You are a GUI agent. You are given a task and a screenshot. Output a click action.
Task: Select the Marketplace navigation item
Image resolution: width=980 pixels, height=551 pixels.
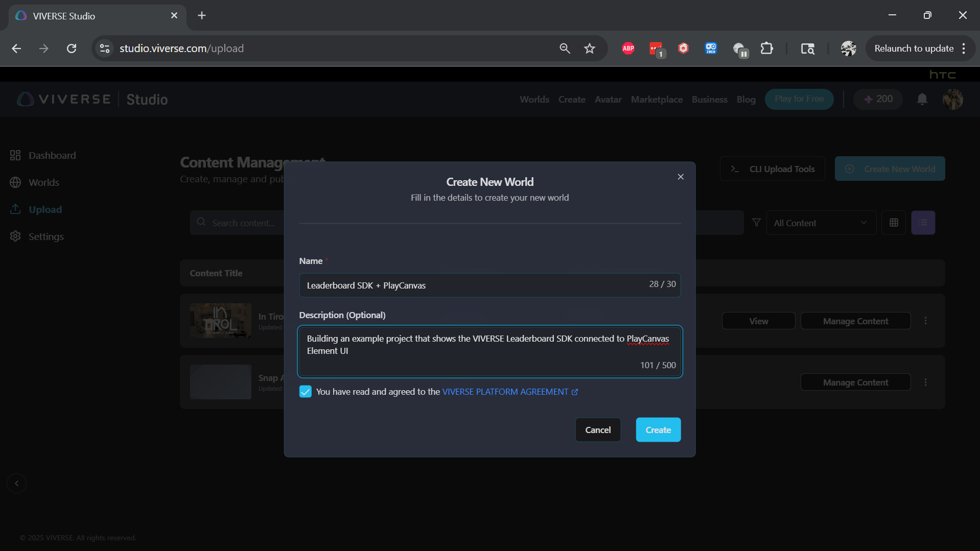(x=656, y=100)
